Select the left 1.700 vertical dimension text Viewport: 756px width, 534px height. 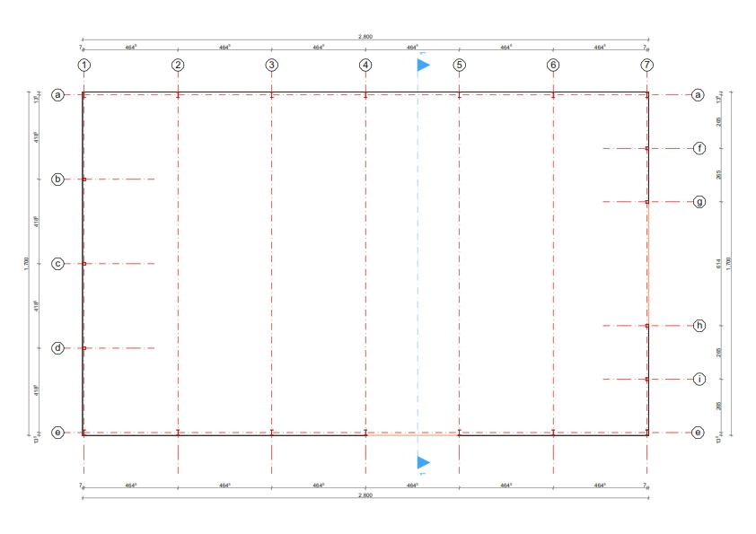click(x=26, y=264)
